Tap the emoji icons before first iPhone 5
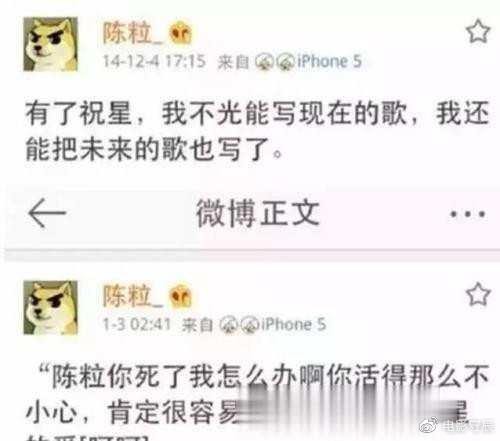Screen dimensions: 500x441 pyautogui.click(x=275, y=62)
